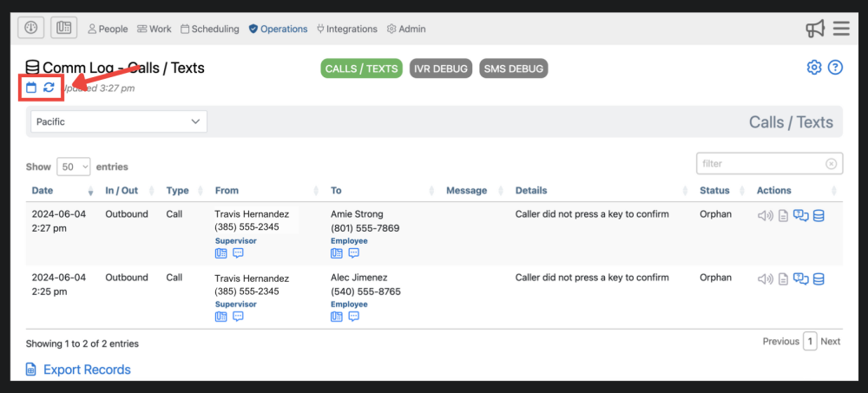Viewport: 868px width, 393px height.
Task: Click the Next pagination button
Action: tap(831, 342)
